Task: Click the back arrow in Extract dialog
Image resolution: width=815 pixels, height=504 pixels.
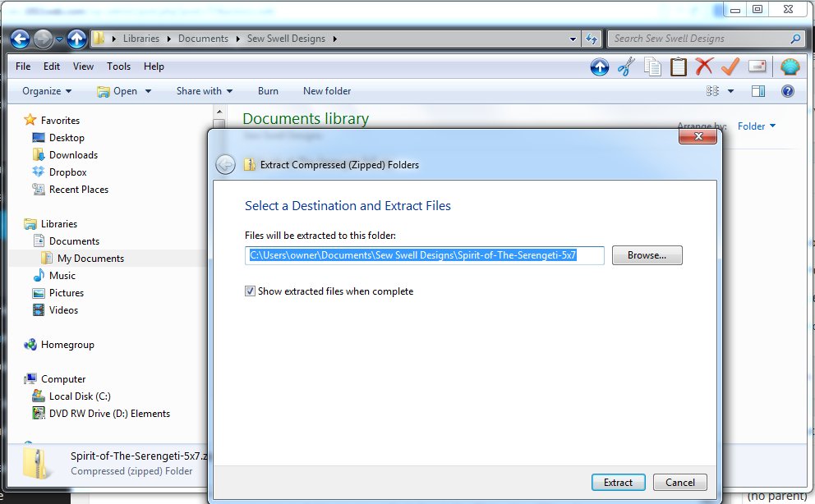Action: [x=226, y=165]
